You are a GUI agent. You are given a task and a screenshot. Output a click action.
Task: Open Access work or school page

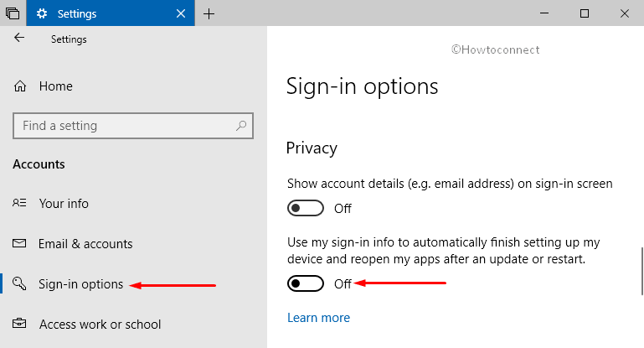(100, 325)
